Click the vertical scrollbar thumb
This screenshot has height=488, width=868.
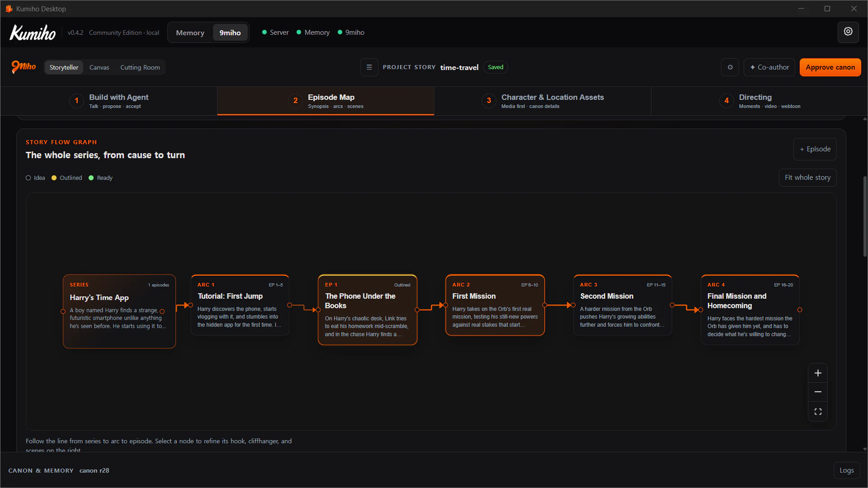[x=864, y=217]
